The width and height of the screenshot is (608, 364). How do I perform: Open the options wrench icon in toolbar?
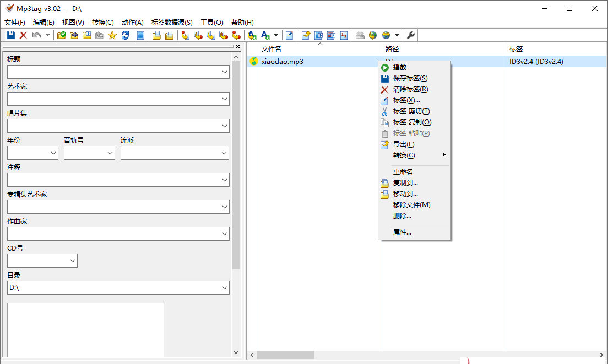(411, 35)
